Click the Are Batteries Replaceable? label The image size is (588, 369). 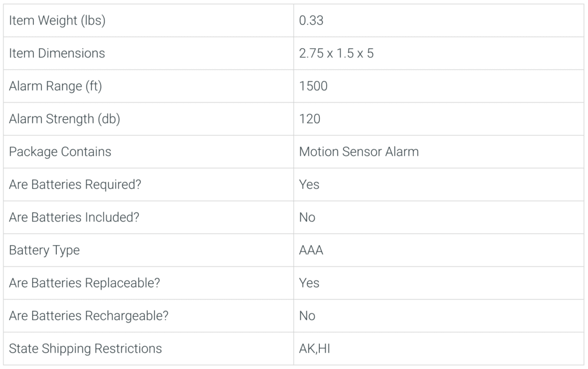coord(84,283)
